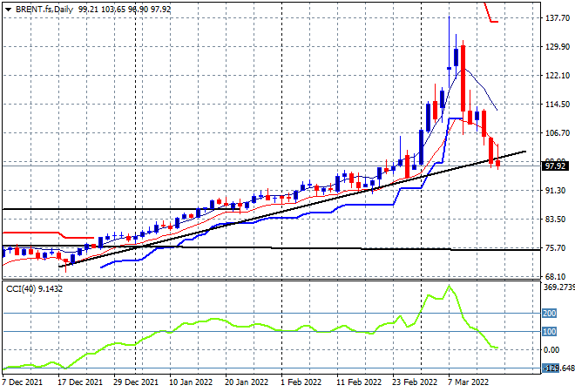Click the 122.10 price axis label

(556, 76)
